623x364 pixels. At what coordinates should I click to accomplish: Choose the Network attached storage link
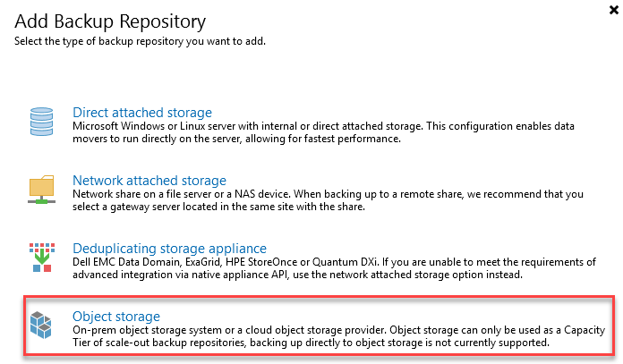pos(149,181)
